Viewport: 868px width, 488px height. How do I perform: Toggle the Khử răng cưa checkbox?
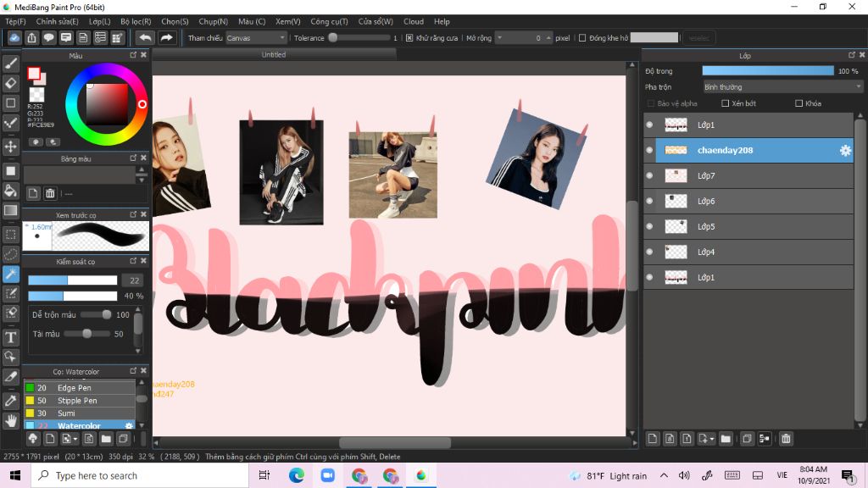click(409, 38)
